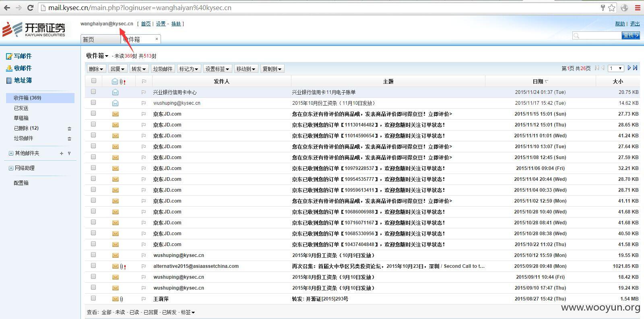The image size is (644, 319).
Task: Filter by 未读 at the bottom
Action: (x=120, y=313)
